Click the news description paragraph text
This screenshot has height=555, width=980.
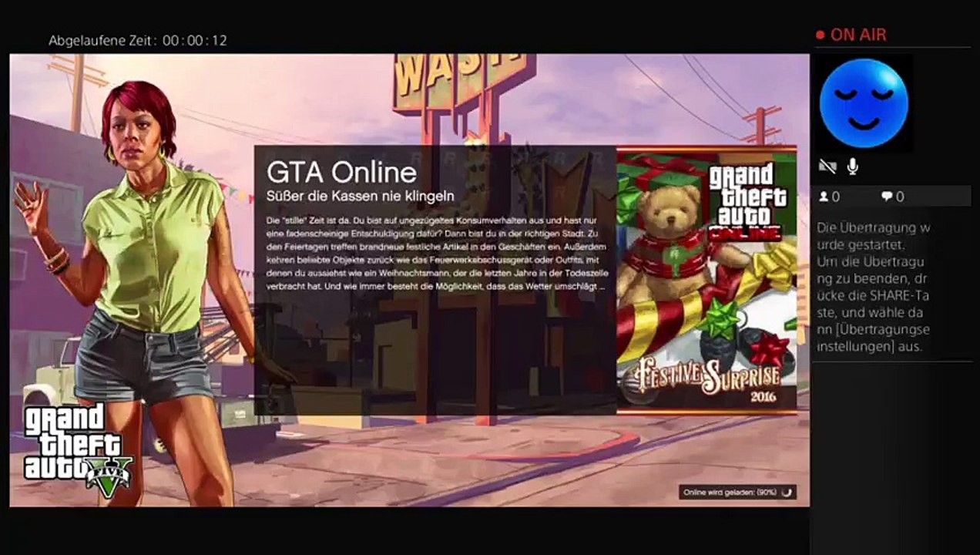tap(436, 254)
